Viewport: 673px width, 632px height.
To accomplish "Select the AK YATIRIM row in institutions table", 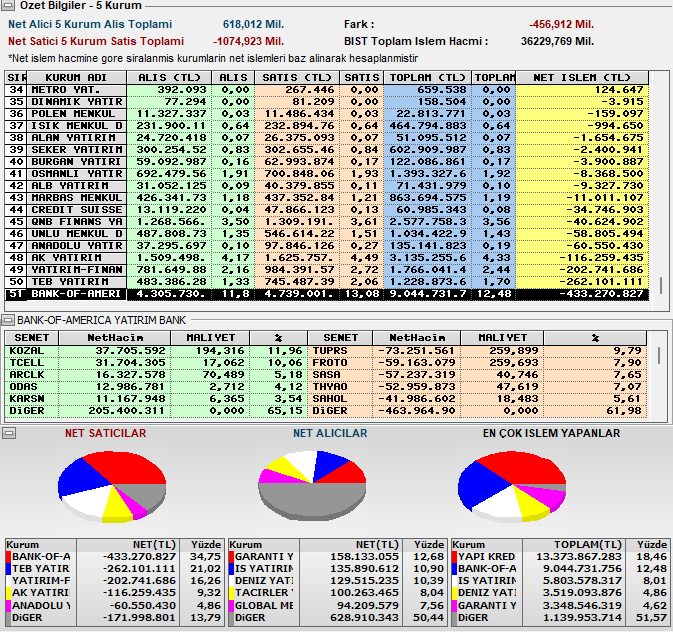I will coord(327,258).
